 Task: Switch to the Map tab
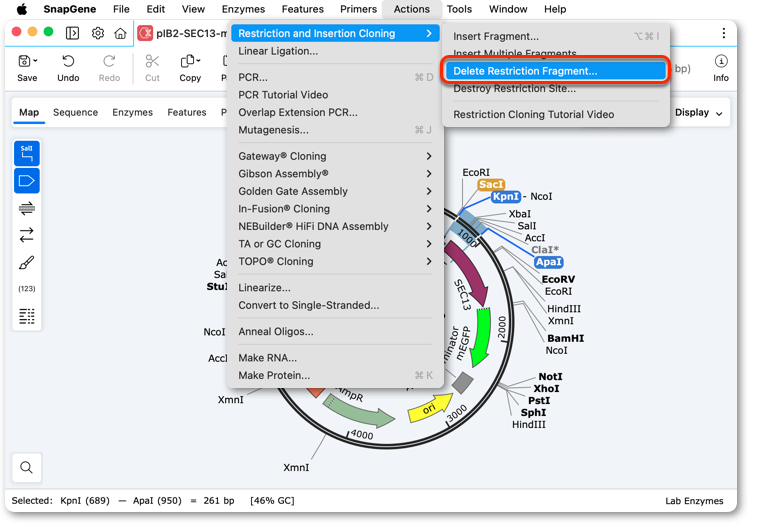(29, 113)
